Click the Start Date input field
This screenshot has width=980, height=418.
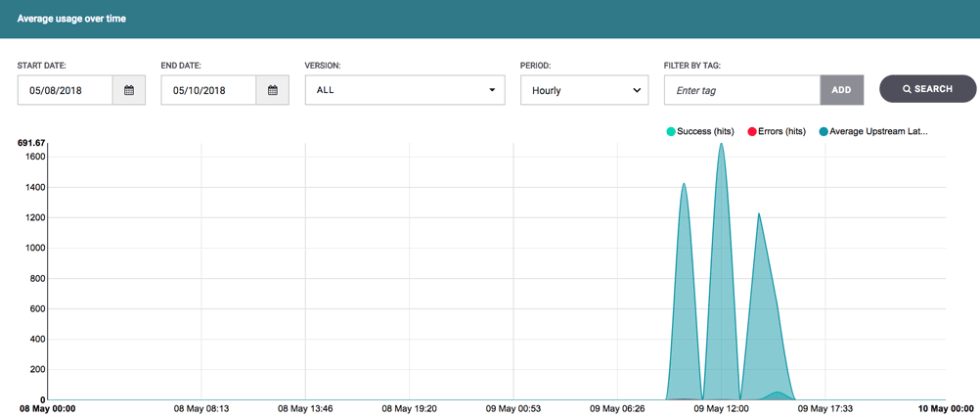click(65, 90)
